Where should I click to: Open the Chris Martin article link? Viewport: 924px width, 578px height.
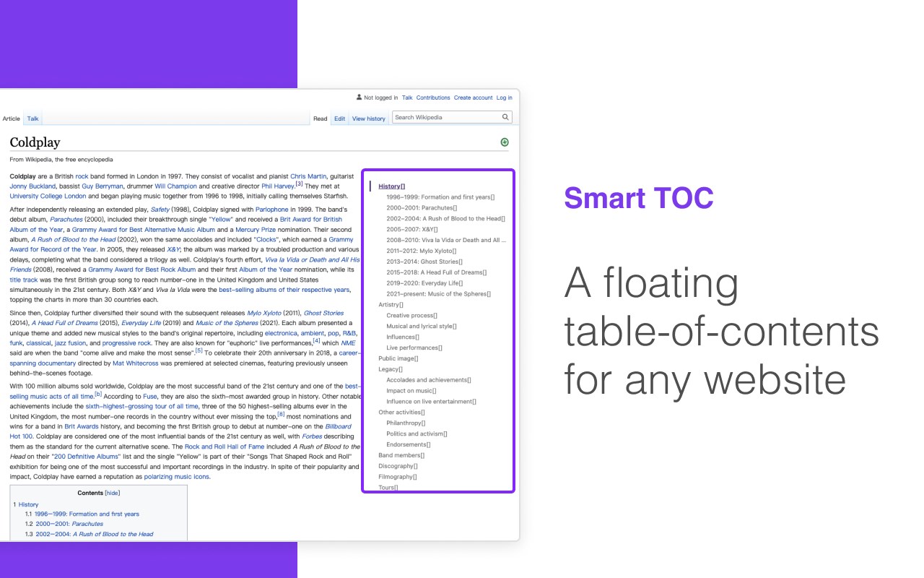pyautogui.click(x=308, y=176)
